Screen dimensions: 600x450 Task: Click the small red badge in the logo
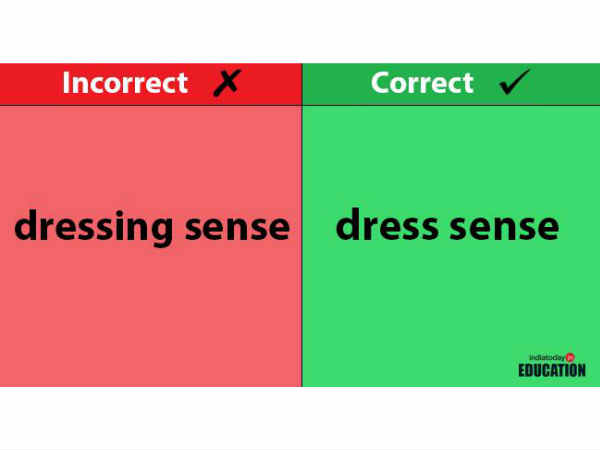point(570,357)
